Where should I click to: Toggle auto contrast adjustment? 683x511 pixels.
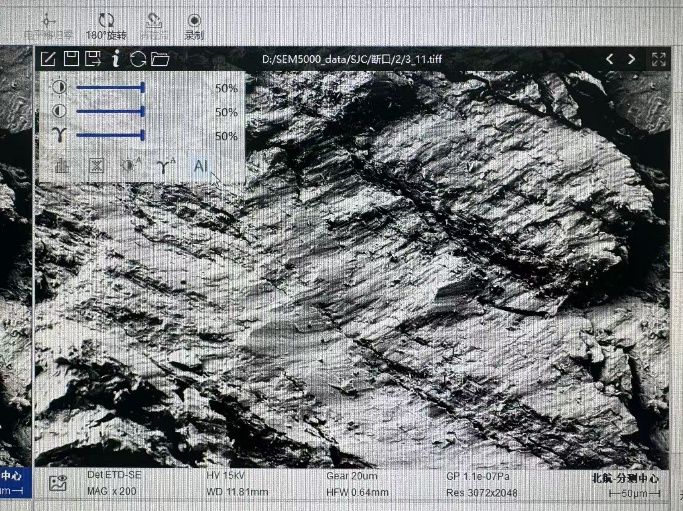pos(130,166)
